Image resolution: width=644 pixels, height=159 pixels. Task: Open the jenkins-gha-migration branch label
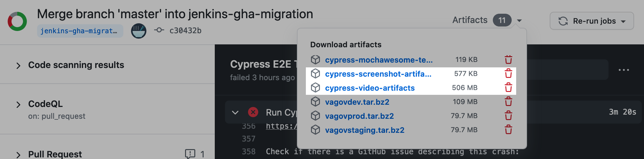pos(79,31)
